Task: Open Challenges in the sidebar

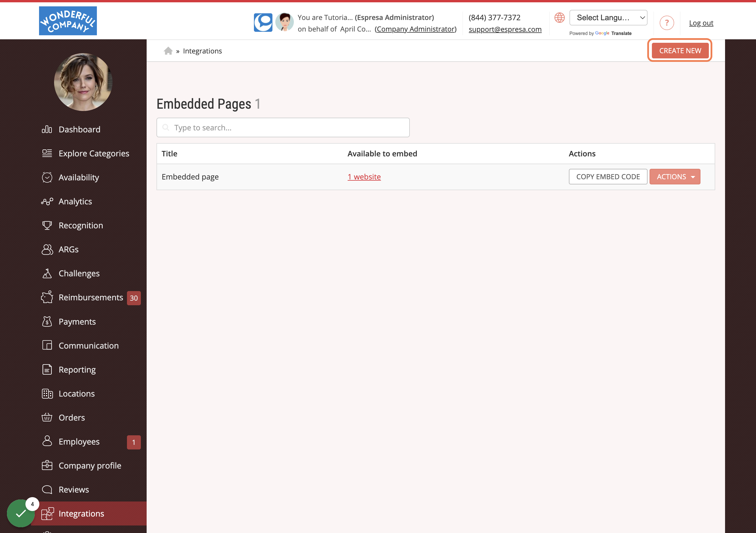Action: point(79,273)
